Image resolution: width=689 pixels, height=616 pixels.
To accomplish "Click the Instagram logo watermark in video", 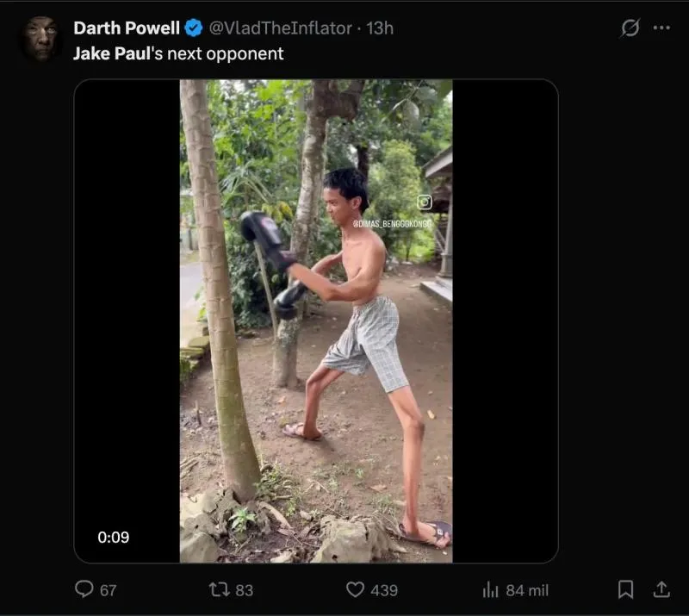I will [x=425, y=202].
